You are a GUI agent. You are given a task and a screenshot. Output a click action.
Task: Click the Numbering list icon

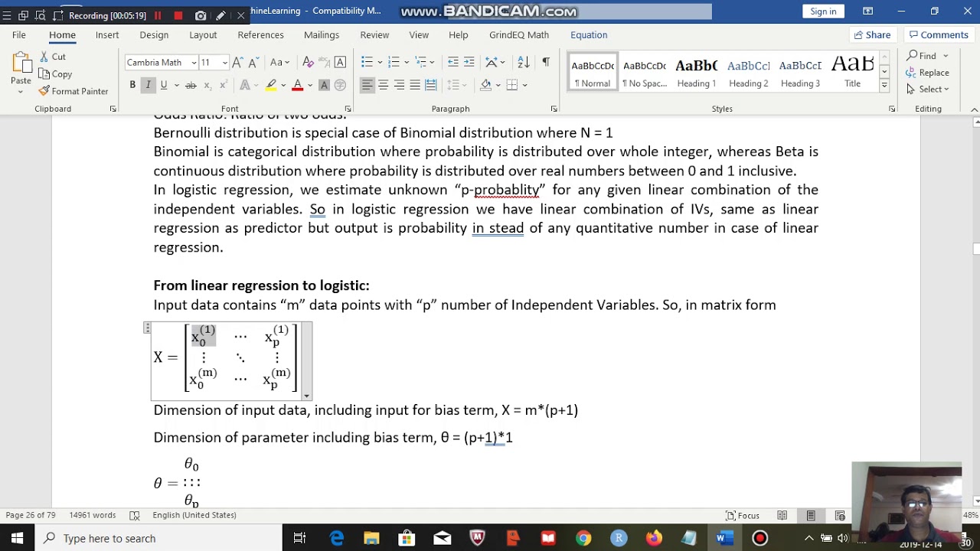pos(394,62)
